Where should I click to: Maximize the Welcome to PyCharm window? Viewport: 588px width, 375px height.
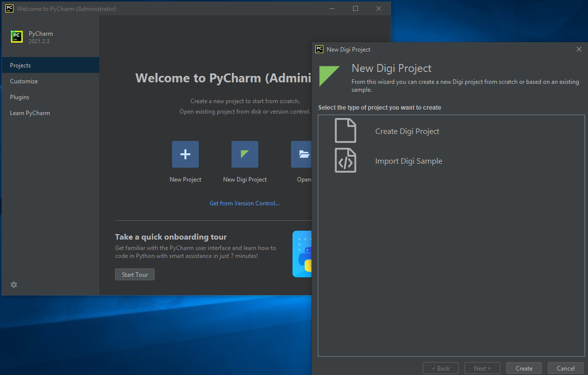point(355,8)
